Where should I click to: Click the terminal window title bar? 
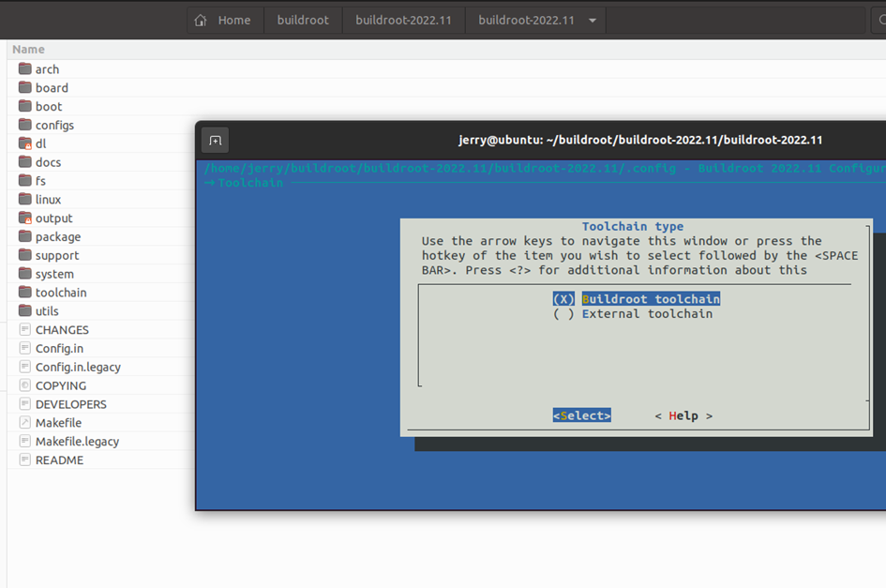640,140
